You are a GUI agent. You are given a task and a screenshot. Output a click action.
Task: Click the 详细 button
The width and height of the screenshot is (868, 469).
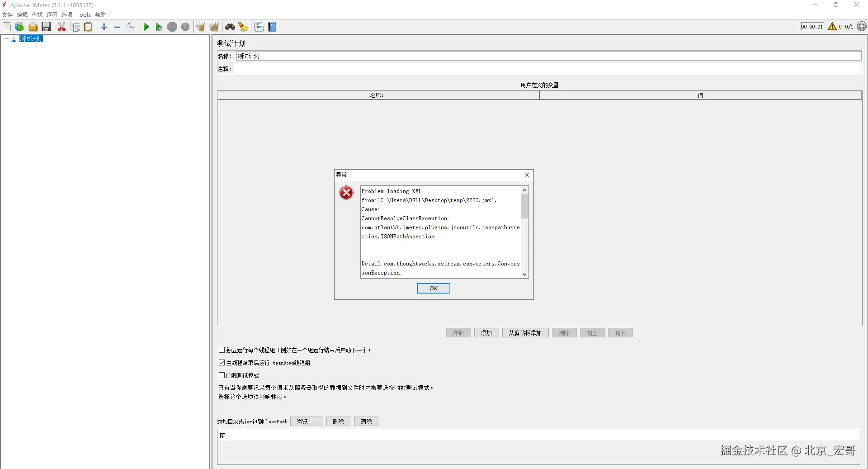tap(458, 333)
